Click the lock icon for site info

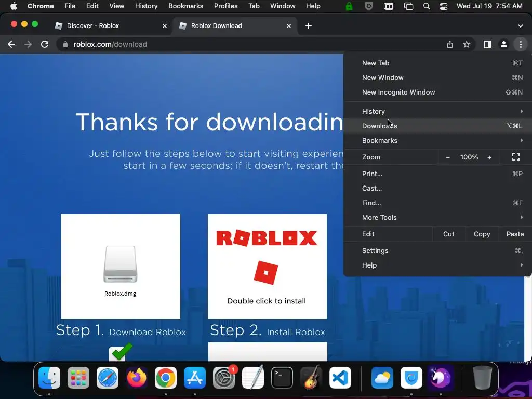coord(65,44)
